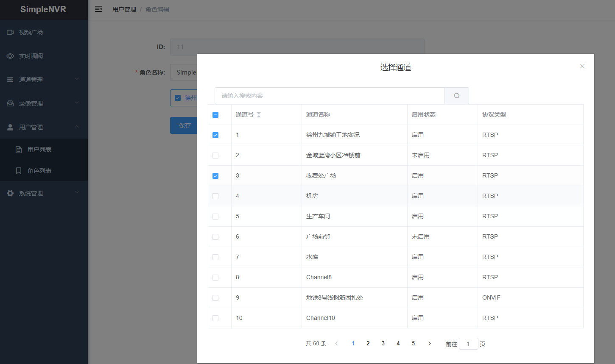615x364 pixels.
Task: Open 实时调阅 menu item
Action: point(44,56)
